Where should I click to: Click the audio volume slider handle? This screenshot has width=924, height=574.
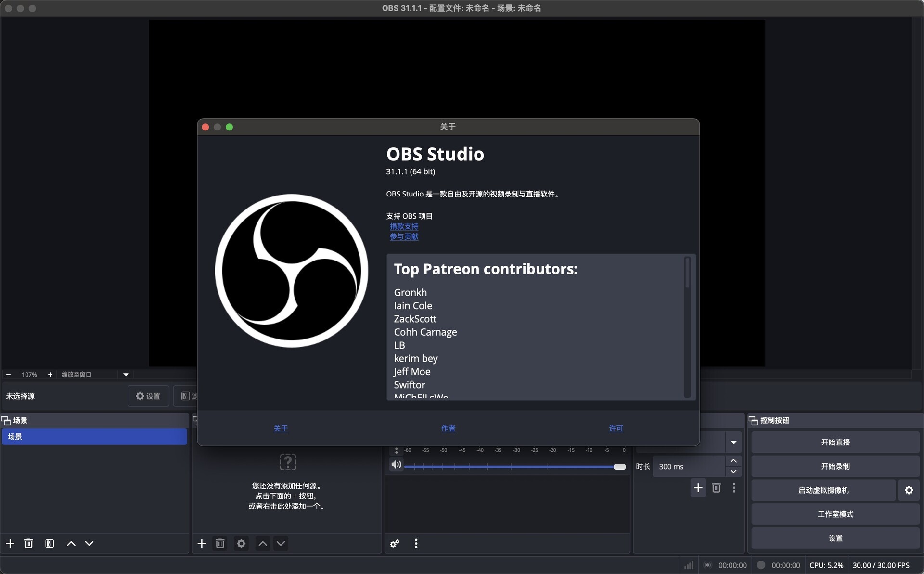coord(619,467)
